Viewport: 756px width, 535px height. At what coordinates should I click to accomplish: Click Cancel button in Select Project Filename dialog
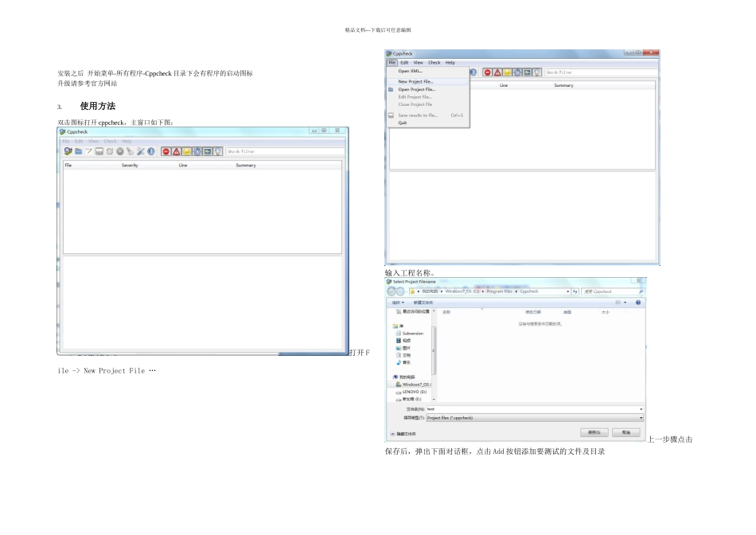tap(625, 433)
